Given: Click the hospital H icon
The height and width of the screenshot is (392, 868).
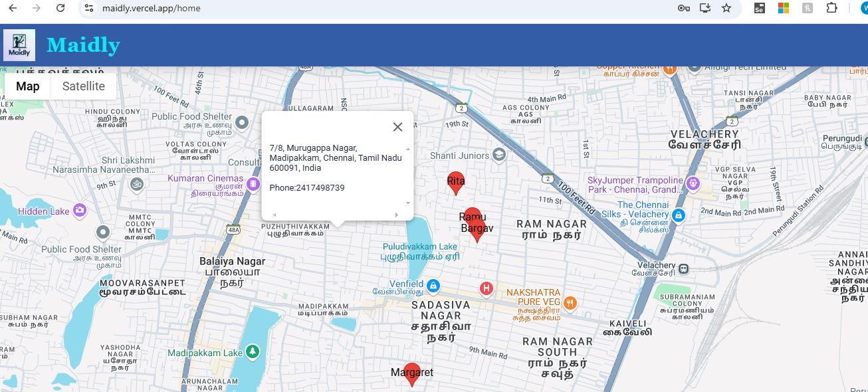Looking at the screenshot, I should click(487, 288).
